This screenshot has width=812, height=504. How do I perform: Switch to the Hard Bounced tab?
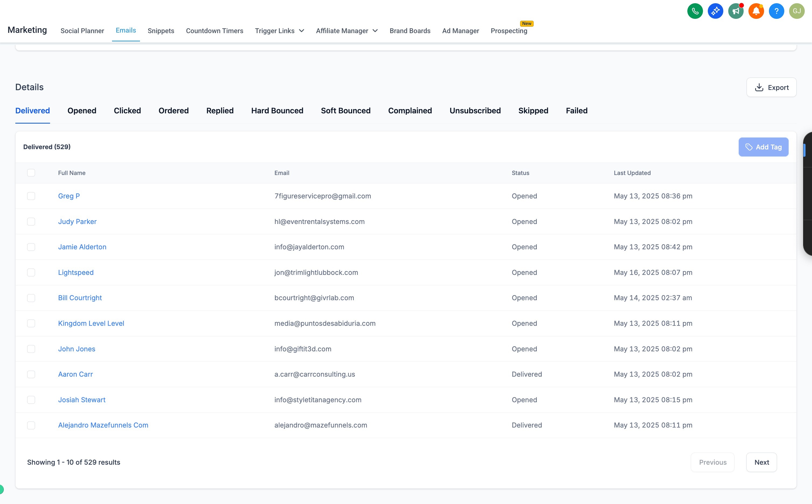click(277, 111)
